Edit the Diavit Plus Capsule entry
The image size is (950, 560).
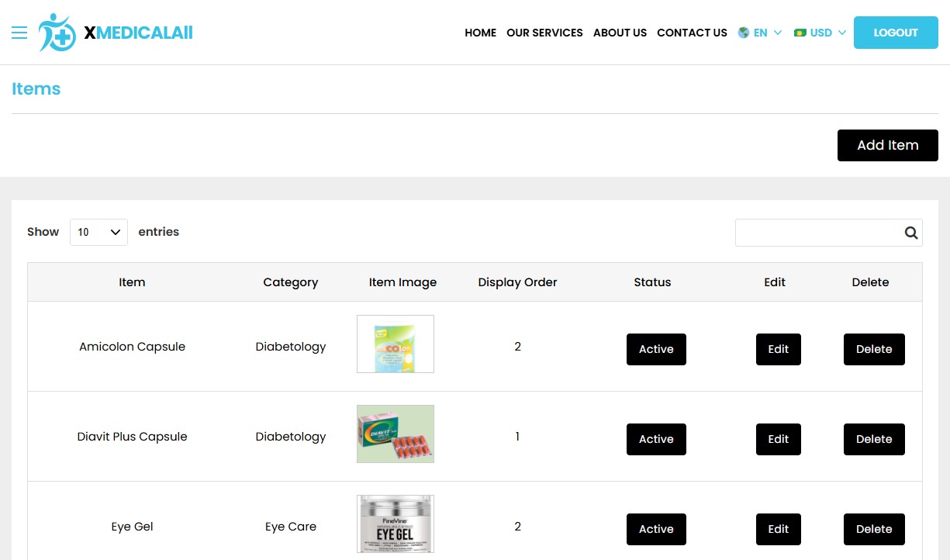click(x=778, y=439)
